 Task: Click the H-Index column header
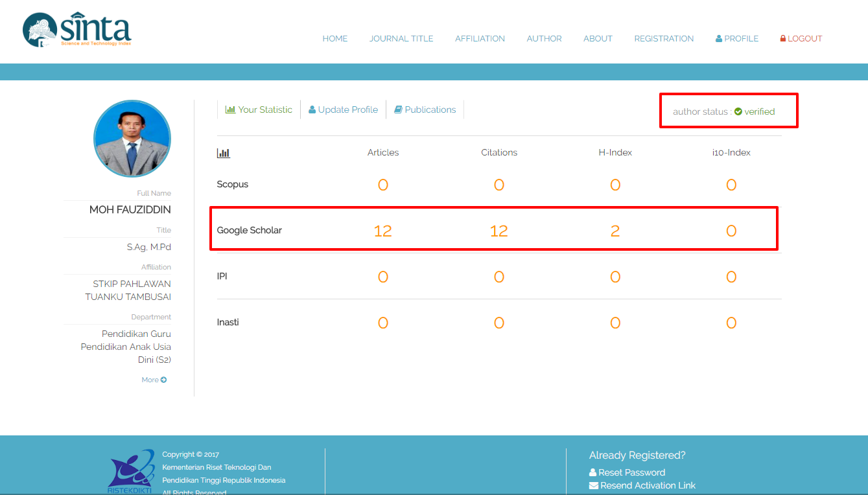(x=615, y=152)
